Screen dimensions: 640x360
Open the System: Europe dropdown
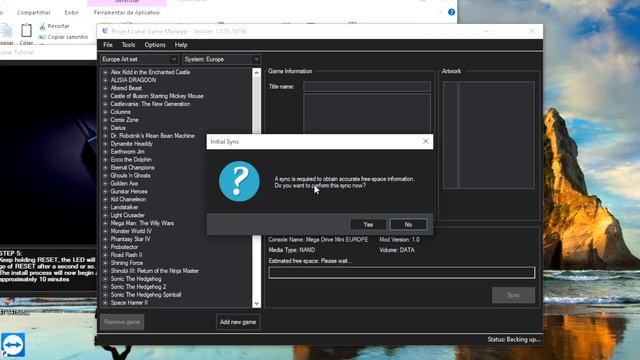[x=222, y=60]
